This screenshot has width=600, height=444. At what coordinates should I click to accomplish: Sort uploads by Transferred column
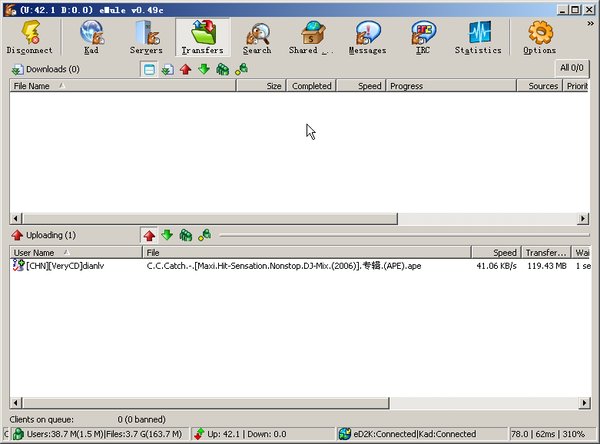pos(546,253)
